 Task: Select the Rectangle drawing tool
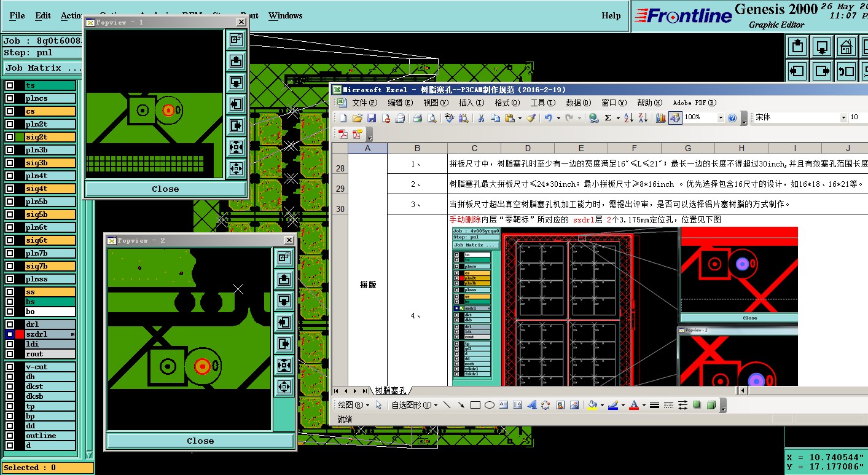point(475,405)
